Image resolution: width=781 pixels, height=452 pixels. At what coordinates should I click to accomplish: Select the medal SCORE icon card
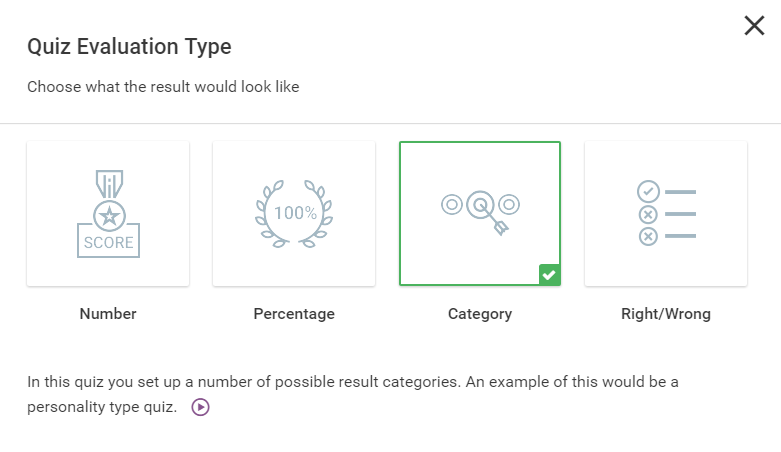pyautogui.click(x=108, y=213)
